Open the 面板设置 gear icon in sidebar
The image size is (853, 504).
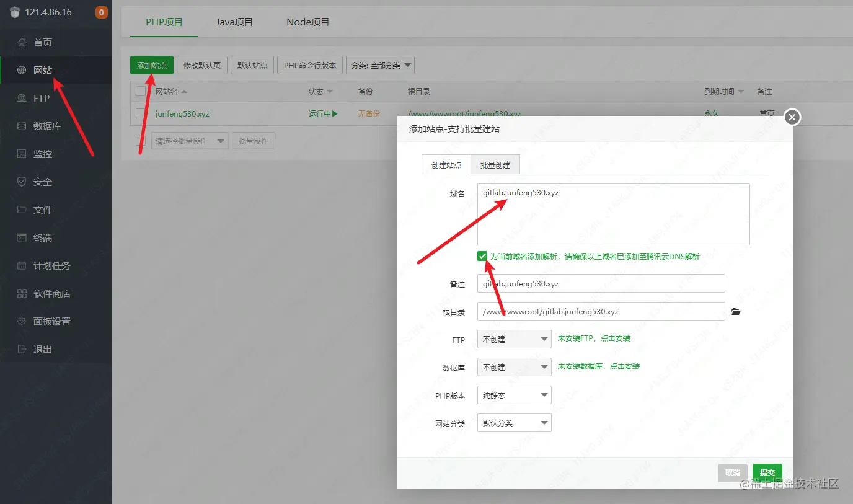(x=22, y=321)
